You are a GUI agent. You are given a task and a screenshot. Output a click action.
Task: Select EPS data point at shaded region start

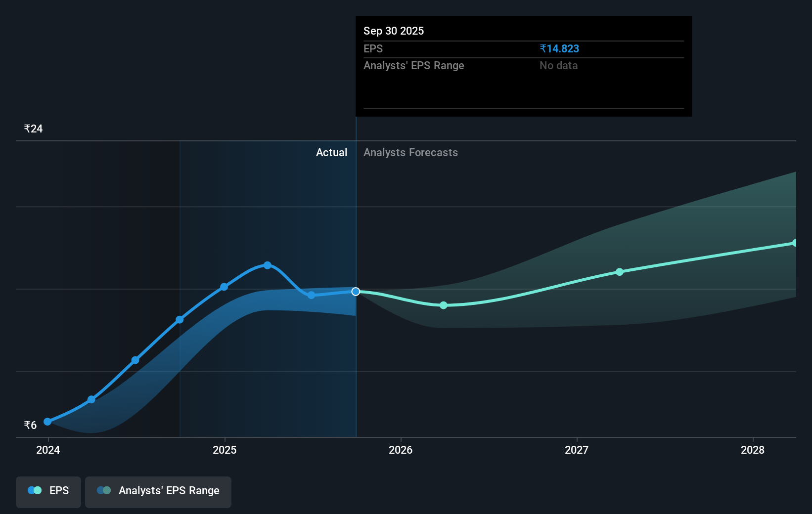tap(180, 320)
